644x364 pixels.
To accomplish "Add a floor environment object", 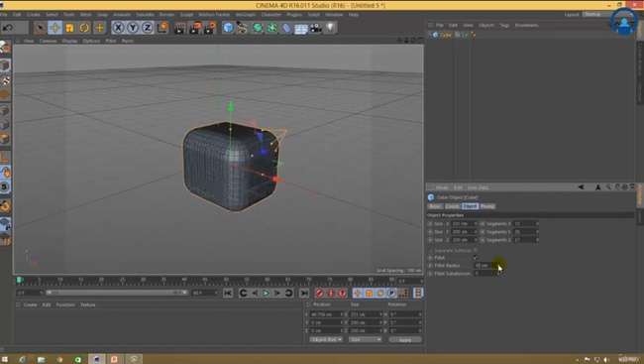I will coord(300,29).
